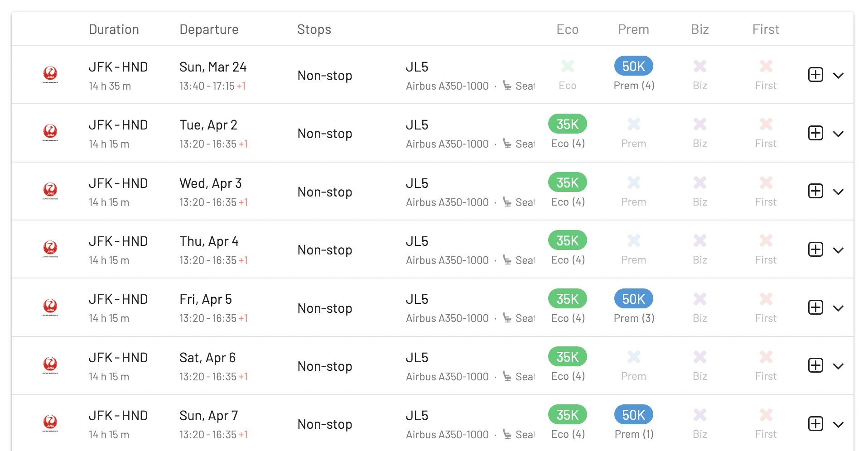Select the 50K Prem fare on Sun, Mar 24
868x451 pixels.
point(633,66)
